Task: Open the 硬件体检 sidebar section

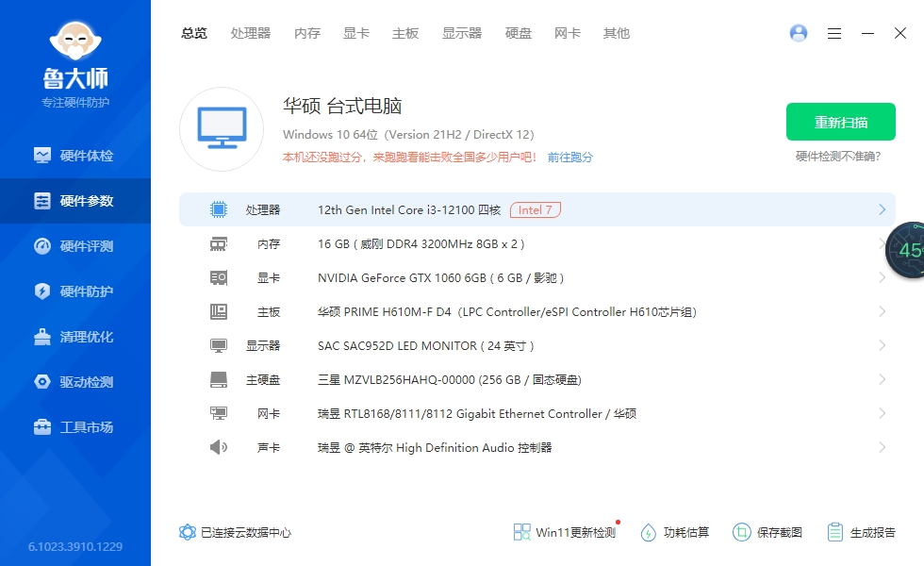Action: coord(75,155)
